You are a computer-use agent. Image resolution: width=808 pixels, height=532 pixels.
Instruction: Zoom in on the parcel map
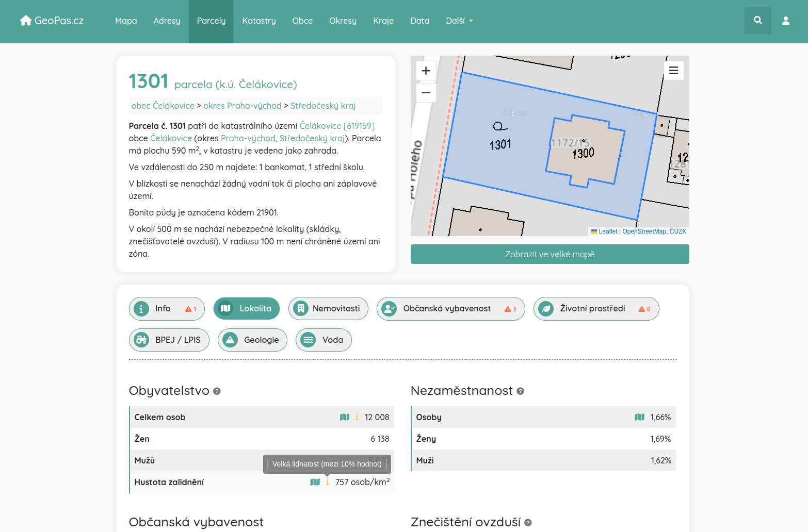426,71
